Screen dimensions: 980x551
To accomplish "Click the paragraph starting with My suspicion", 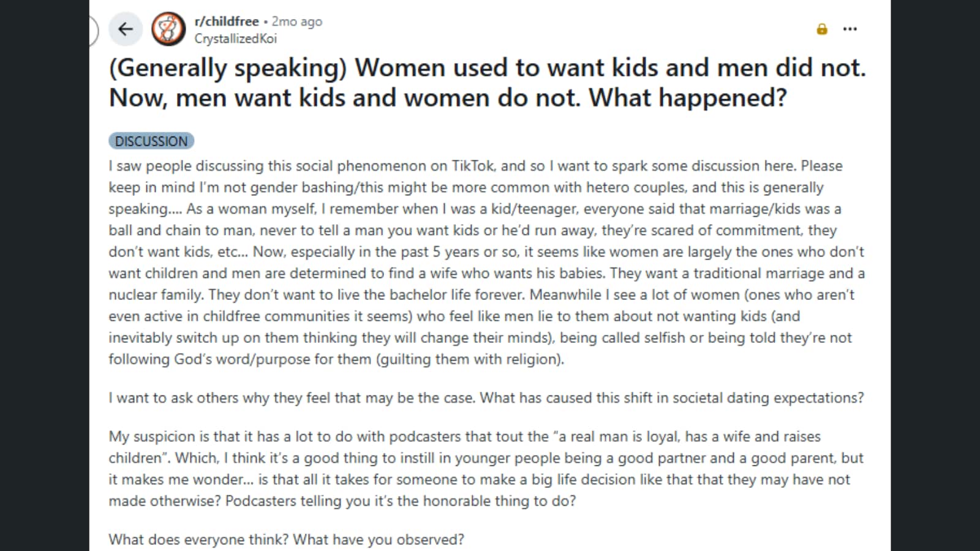I will pyautogui.click(x=486, y=468).
